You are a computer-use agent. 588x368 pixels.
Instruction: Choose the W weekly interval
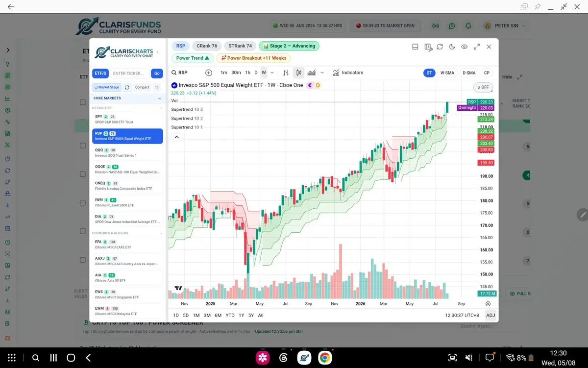tap(264, 73)
